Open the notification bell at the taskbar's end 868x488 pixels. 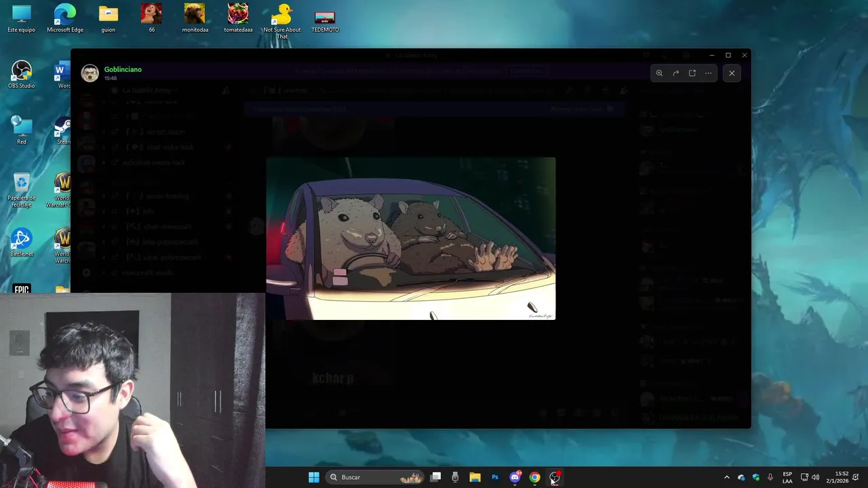pyautogui.click(x=856, y=477)
